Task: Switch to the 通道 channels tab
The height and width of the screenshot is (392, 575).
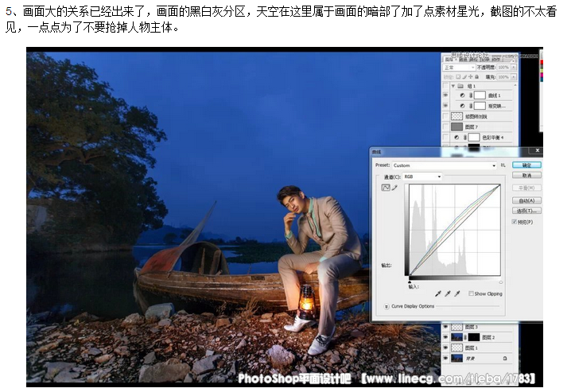Action: pyautogui.click(x=463, y=59)
